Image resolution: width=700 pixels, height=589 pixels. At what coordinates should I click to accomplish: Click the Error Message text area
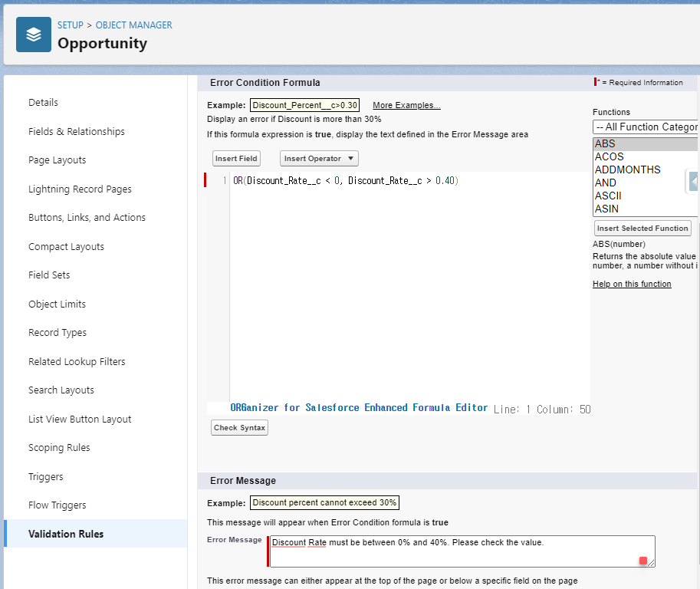tap(462, 551)
